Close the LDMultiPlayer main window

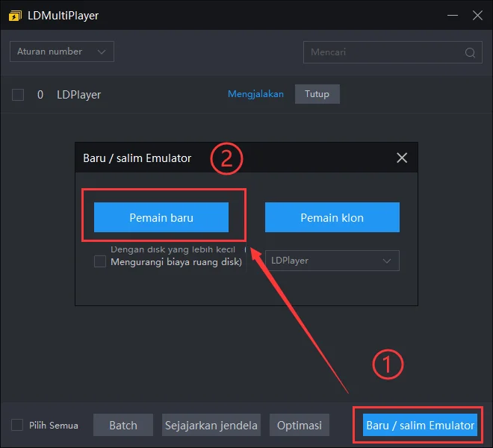point(477,15)
